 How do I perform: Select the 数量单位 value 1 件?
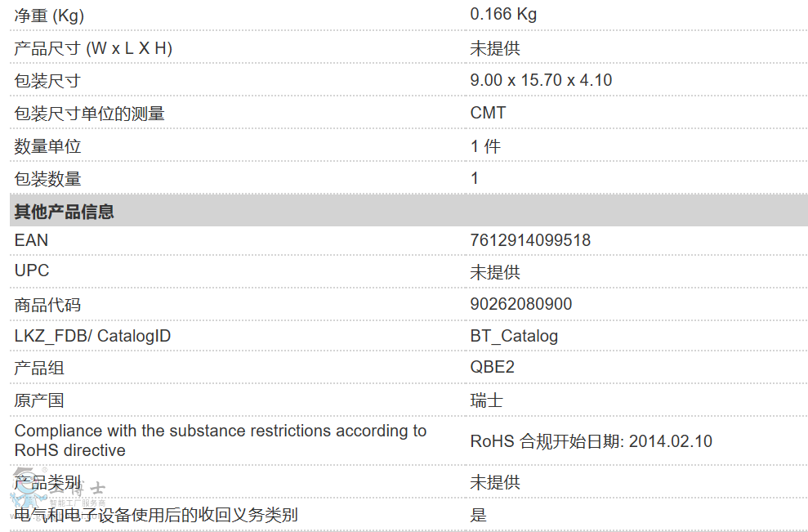coord(485,146)
